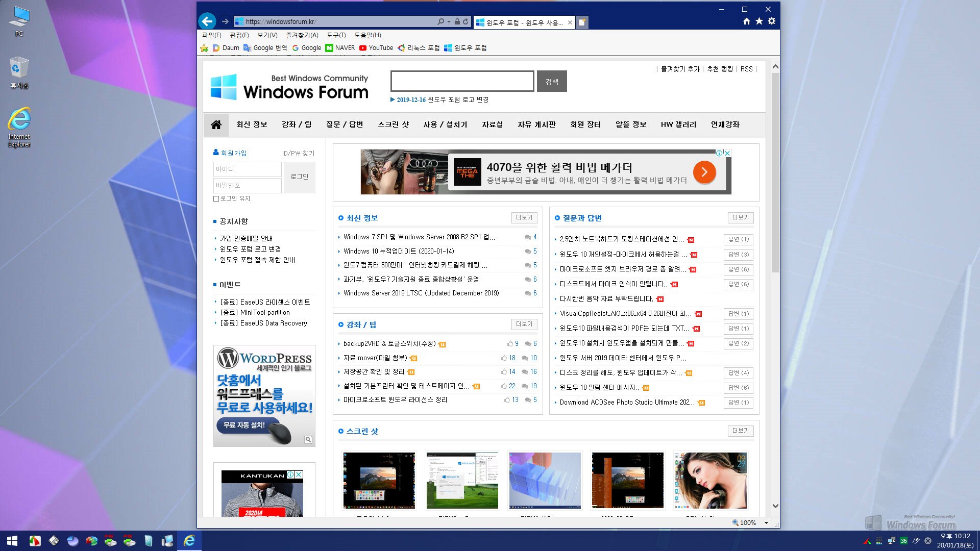980x551 pixels.
Task: Open the Daum bookmark
Action: [x=226, y=48]
